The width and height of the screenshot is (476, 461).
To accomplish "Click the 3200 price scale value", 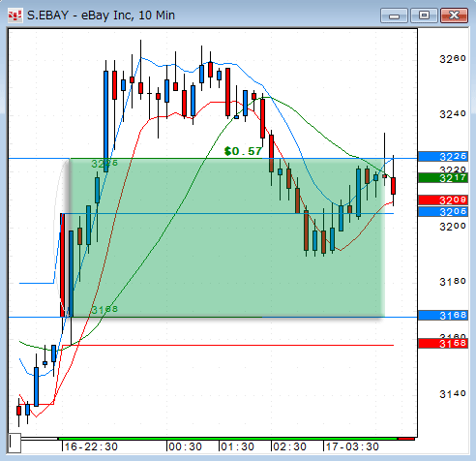I will point(453,227).
